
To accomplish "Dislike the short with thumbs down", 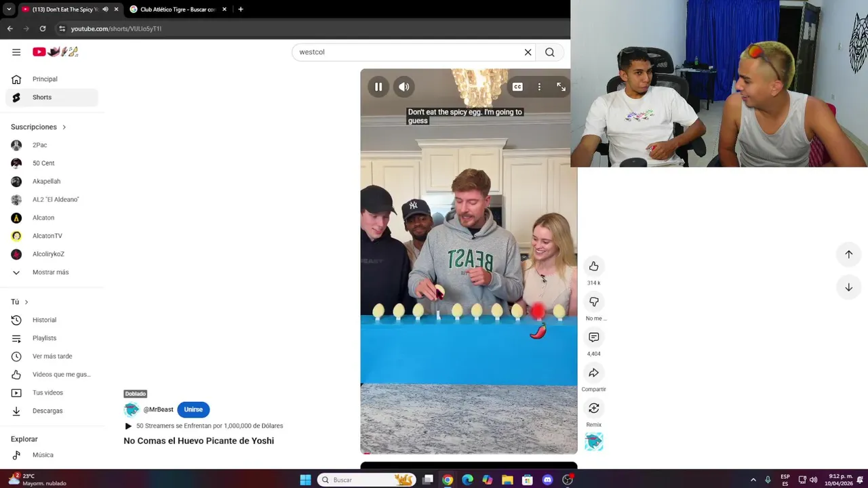I will [x=593, y=302].
